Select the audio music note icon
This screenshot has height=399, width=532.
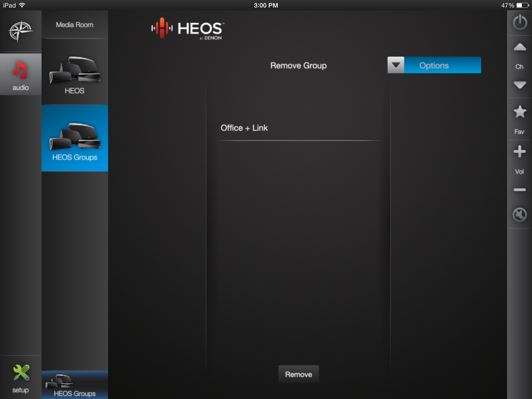(x=21, y=70)
